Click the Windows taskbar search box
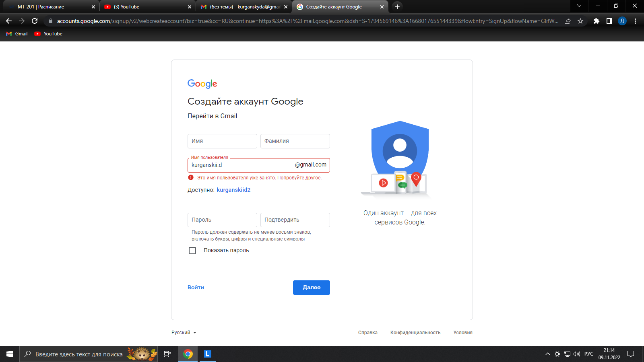This screenshot has height=362, width=644. [89, 354]
